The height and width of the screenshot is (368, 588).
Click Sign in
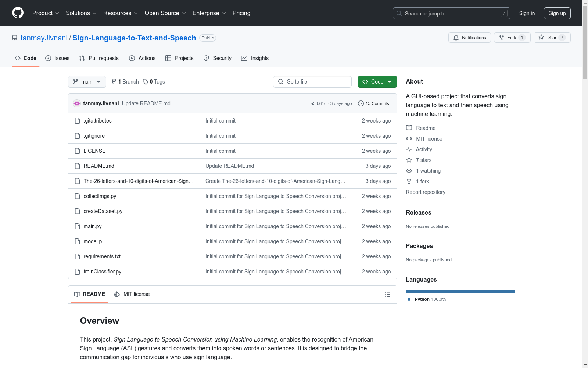[x=527, y=13]
